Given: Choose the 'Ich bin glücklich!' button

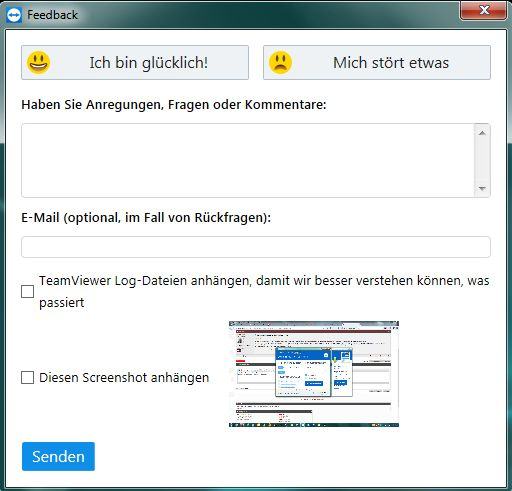Looking at the screenshot, I should (135, 62).
